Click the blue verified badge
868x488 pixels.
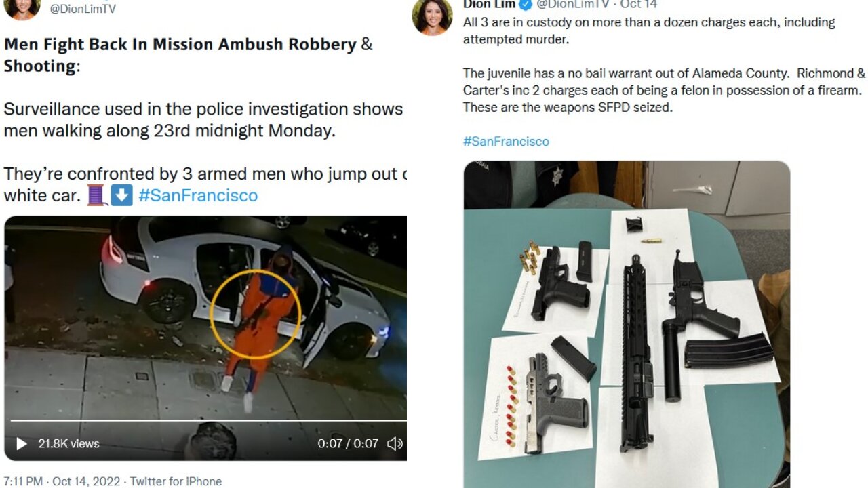(x=526, y=4)
